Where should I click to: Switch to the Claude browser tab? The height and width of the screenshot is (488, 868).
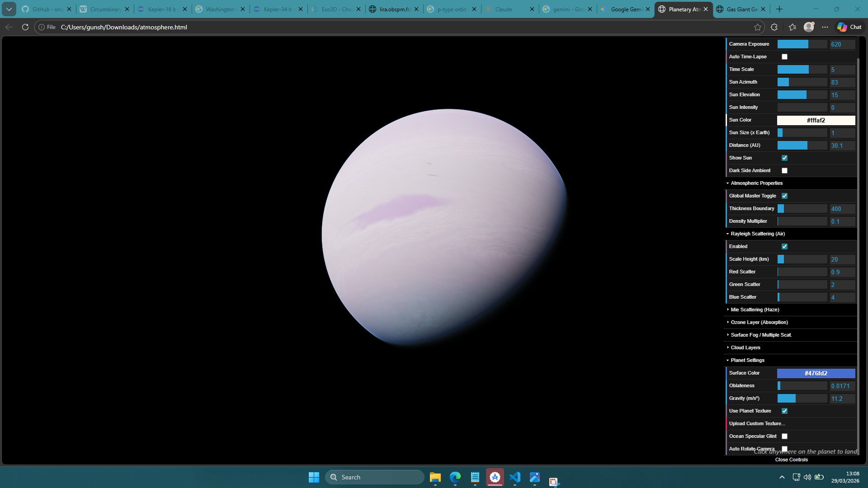click(x=504, y=9)
